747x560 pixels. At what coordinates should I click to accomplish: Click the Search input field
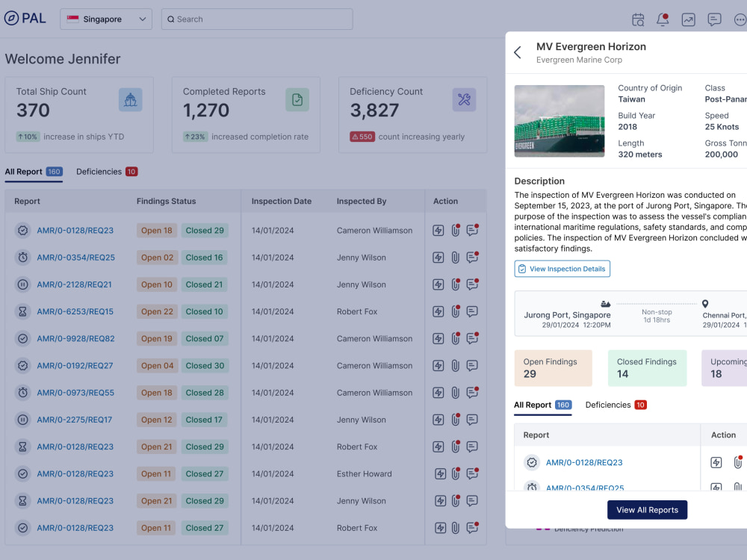[257, 19]
